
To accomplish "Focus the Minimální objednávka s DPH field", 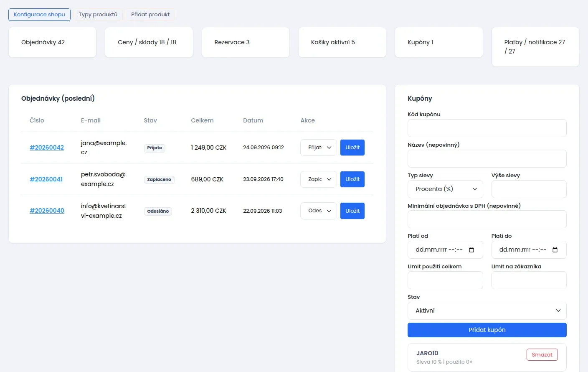I will coord(487,219).
